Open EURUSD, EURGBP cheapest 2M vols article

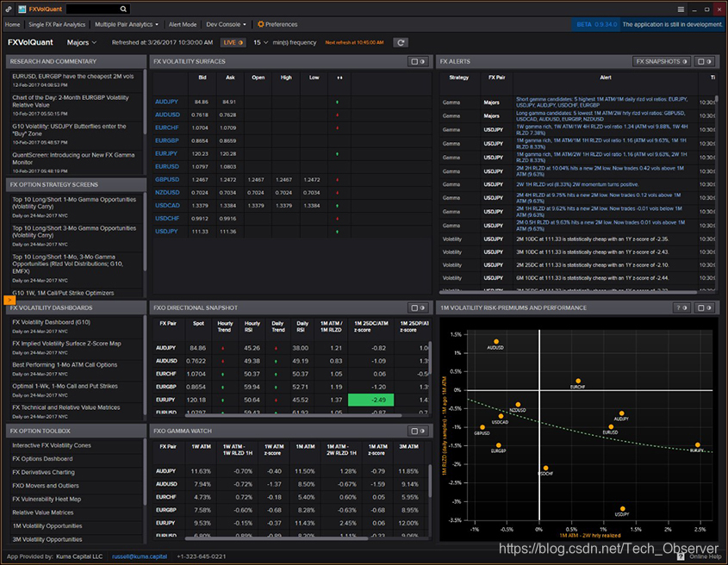pyautogui.click(x=73, y=77)
